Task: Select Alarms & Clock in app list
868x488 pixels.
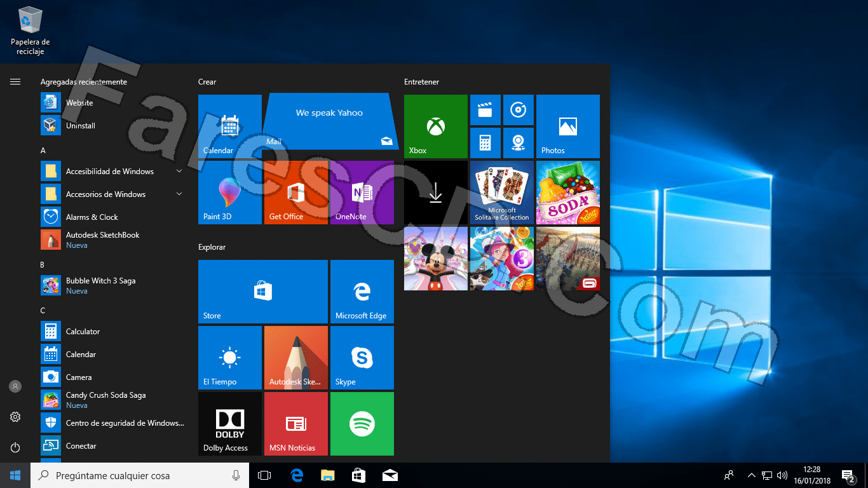Action: (112, 217)
